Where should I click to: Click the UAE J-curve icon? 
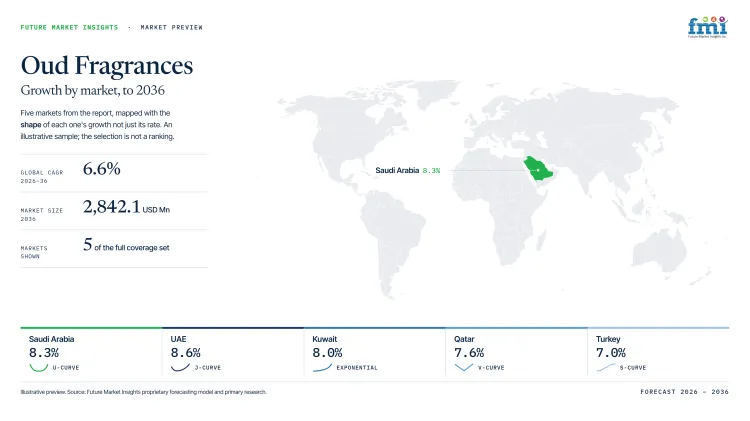pyautogui.click(x=180, y=367)
